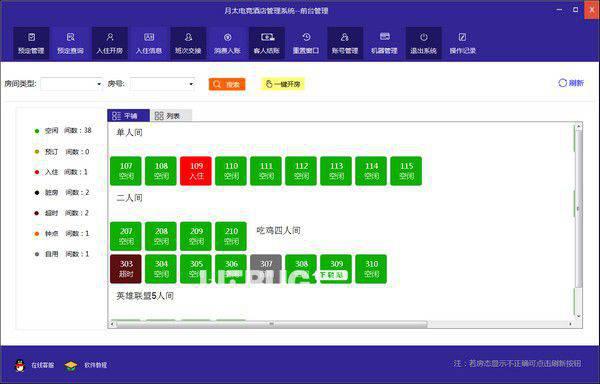Click 重置窗口 reset window
Viewport: 600px width, 384px height.
306,43
